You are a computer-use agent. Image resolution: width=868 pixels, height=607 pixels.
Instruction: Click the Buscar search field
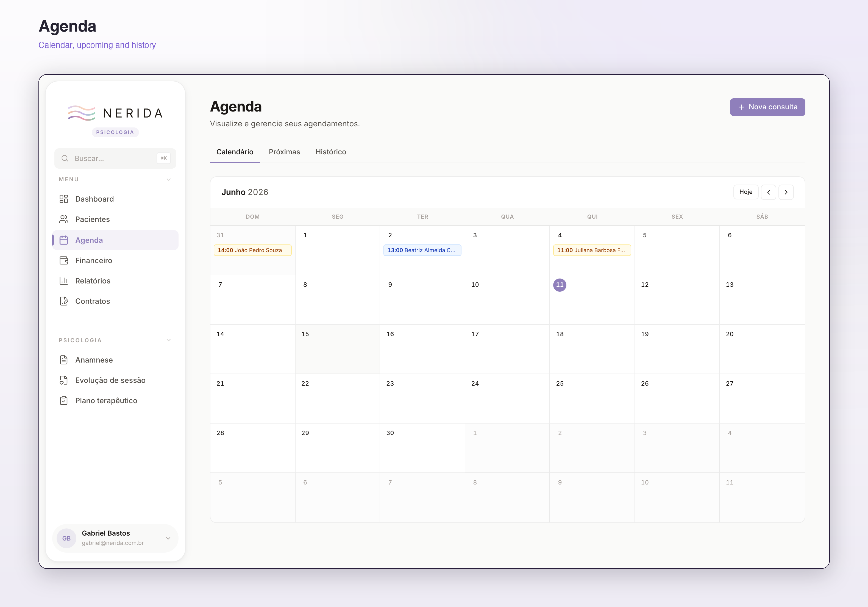point(115,158)
